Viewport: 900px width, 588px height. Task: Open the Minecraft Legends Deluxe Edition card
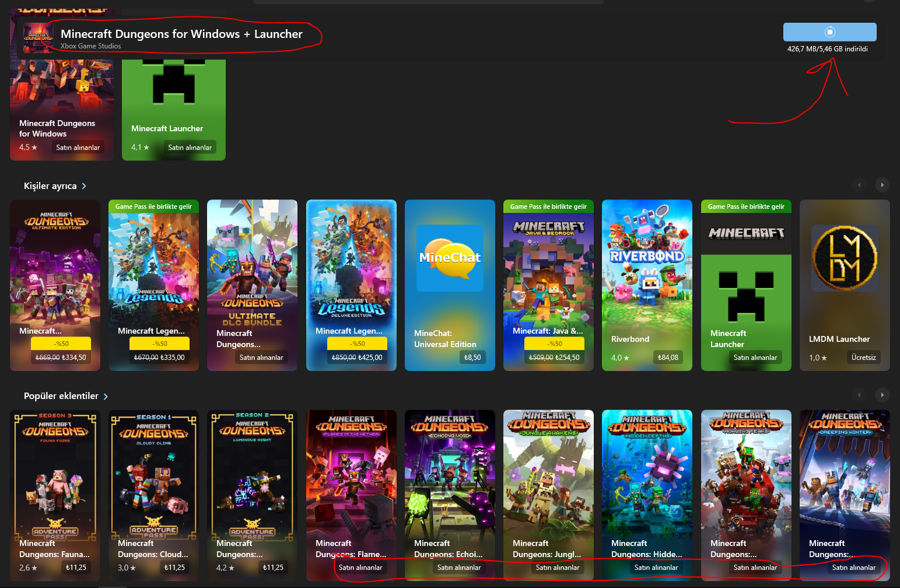(351, 285)
